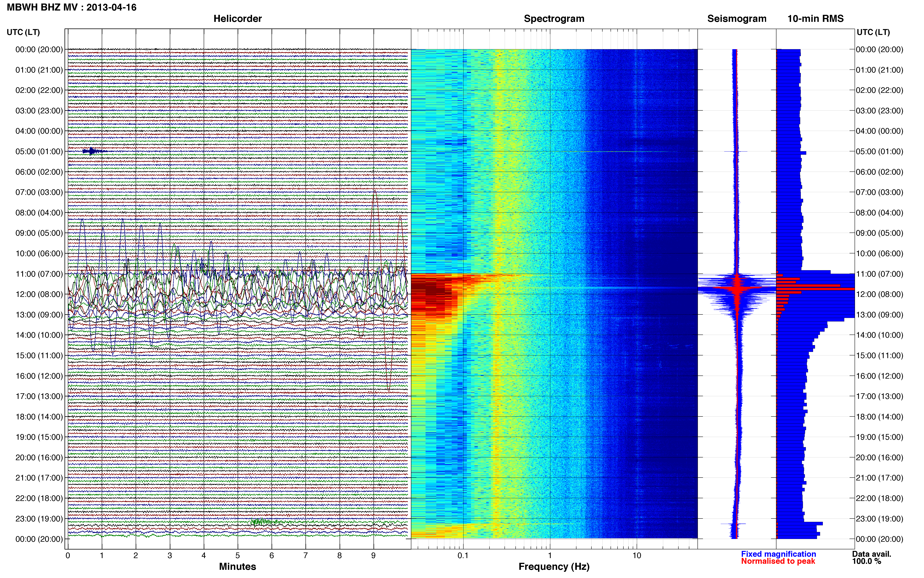Click the '23:00 (19:00)' label beside the RMS panel
The width and height of the screenshot is (924, 578).
tap(879, 519)
